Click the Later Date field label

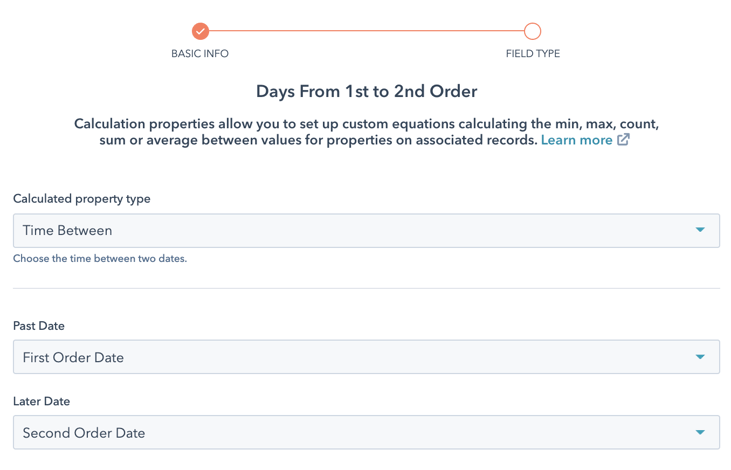coord(41,401)
